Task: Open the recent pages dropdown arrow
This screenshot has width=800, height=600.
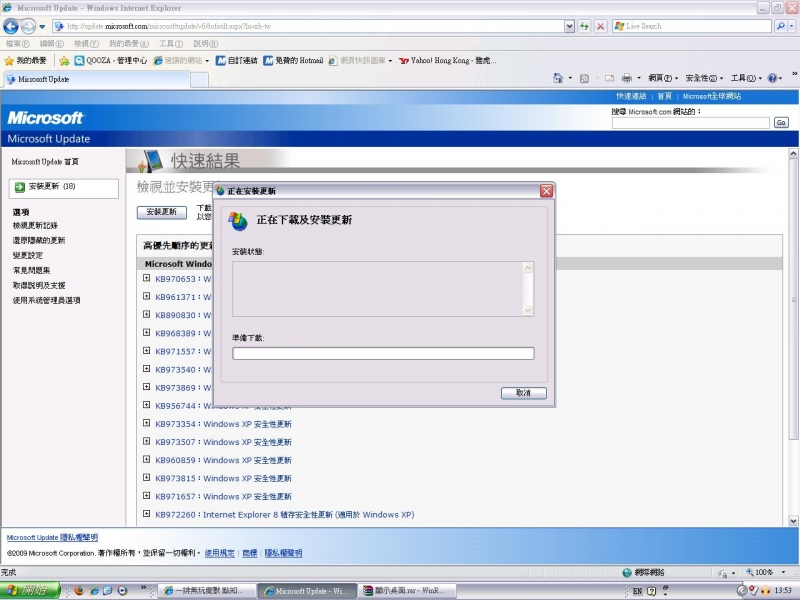Action: point(42,26)
